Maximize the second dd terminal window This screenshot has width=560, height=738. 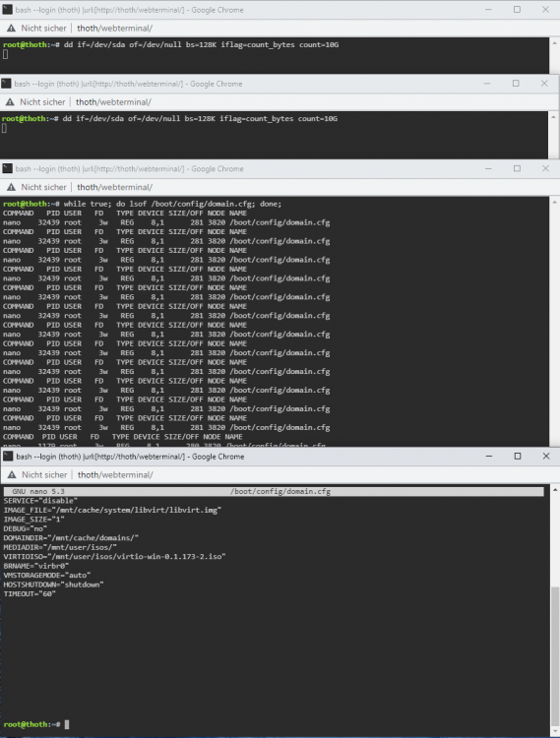516,84
